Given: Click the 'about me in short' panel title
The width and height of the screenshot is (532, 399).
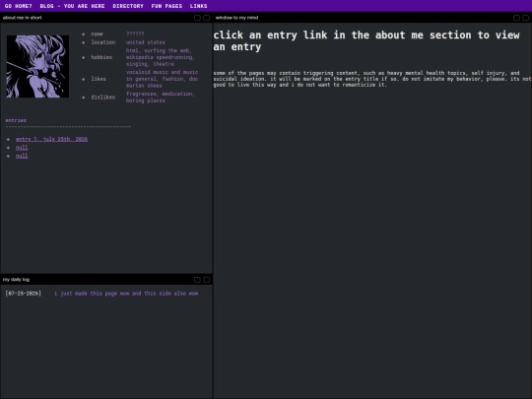Looking at the screenshot, I should (x=23, y=18).
